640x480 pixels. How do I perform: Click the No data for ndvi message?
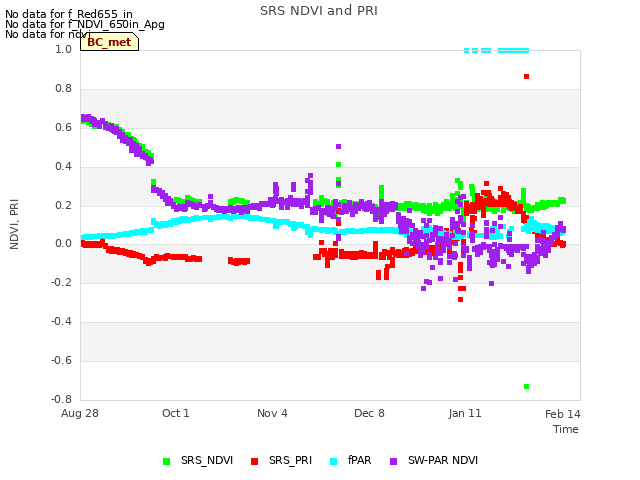(48, 34)
